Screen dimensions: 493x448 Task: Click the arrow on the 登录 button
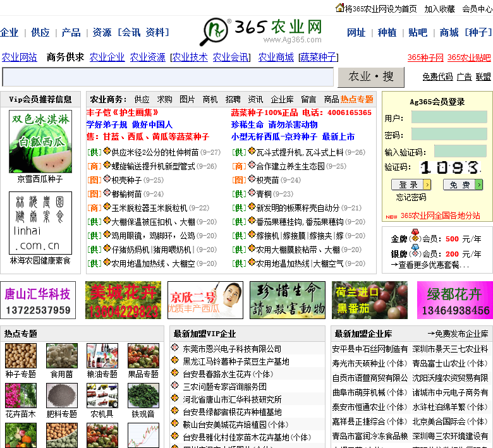coord(427,185)
